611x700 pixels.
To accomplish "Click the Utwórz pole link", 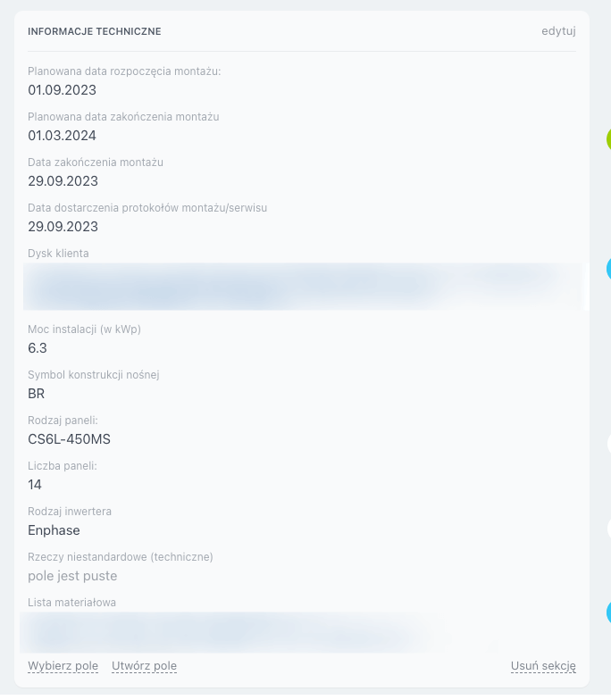I will tap(144, 666).
